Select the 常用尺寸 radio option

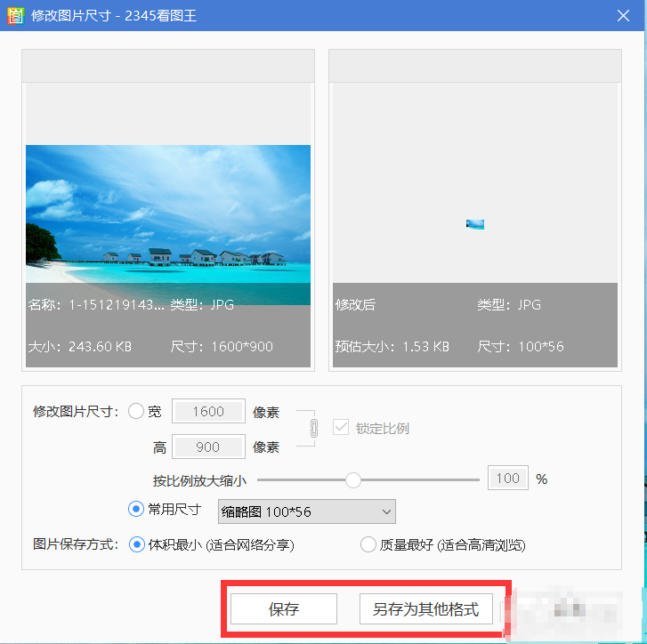point(136,510)
